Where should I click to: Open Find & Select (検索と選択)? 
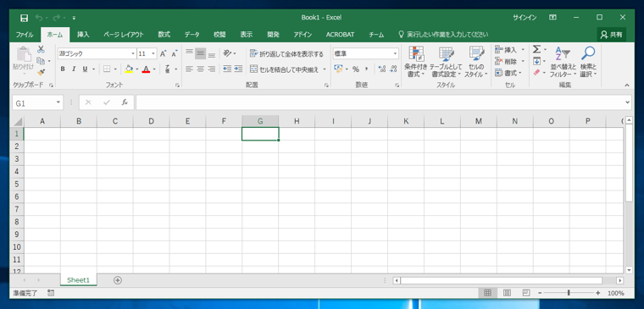(x=588, y=62)
